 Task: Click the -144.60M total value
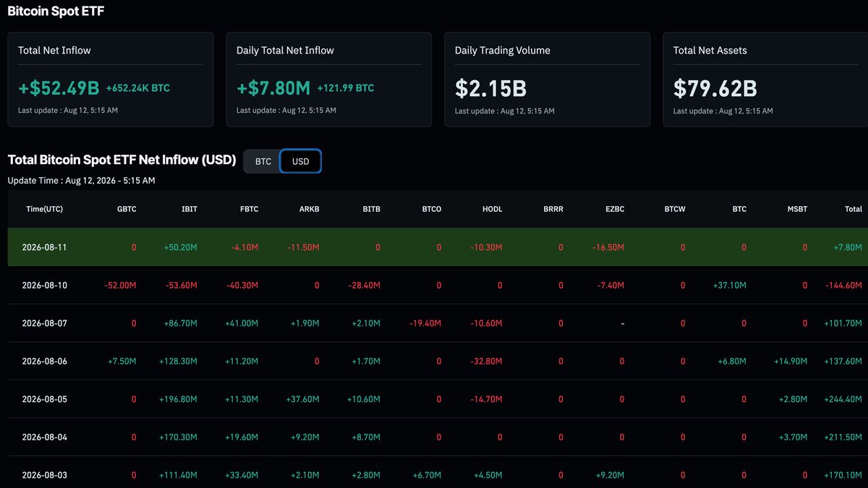843,286
